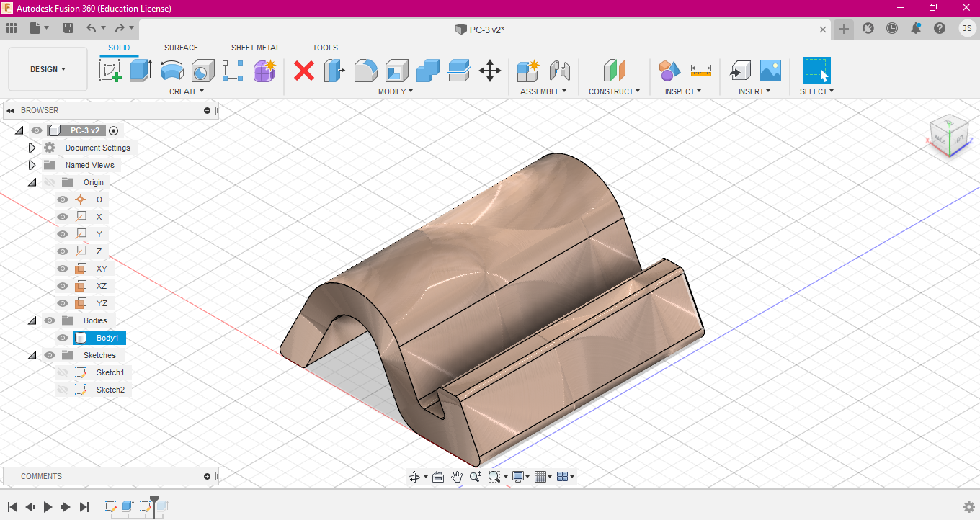Screen dimensions: 980x520
Task: Open the CONSTRUCT dropdown menu
Action: click(x=615, y=91)
